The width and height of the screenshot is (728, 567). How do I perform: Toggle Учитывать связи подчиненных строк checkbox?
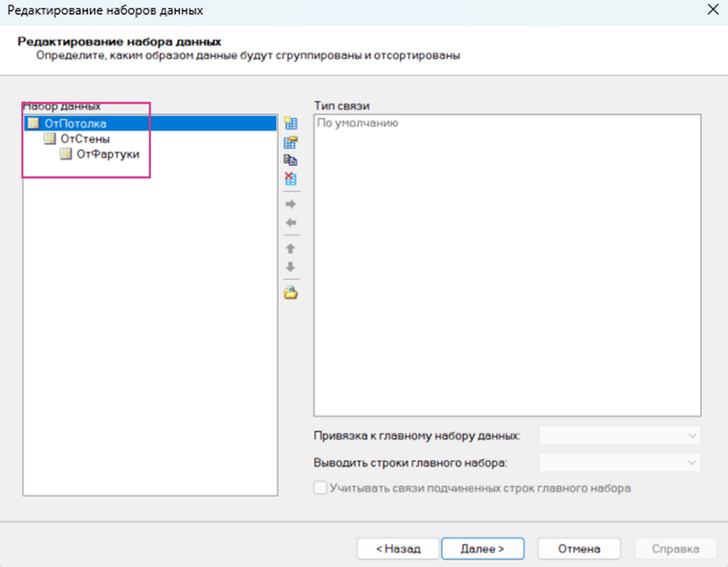pyautogui.click(x=320, y=488)
